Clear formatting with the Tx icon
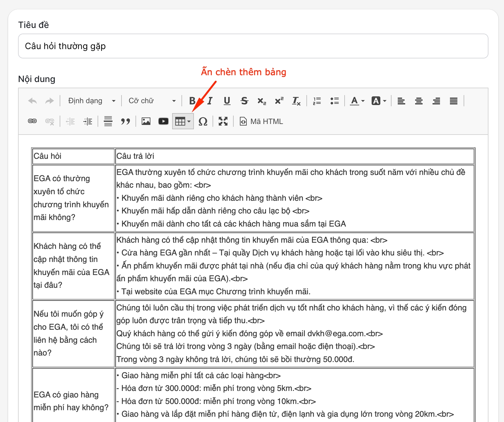The width and height of the screenshot is (504, 422). pos(296,101)
